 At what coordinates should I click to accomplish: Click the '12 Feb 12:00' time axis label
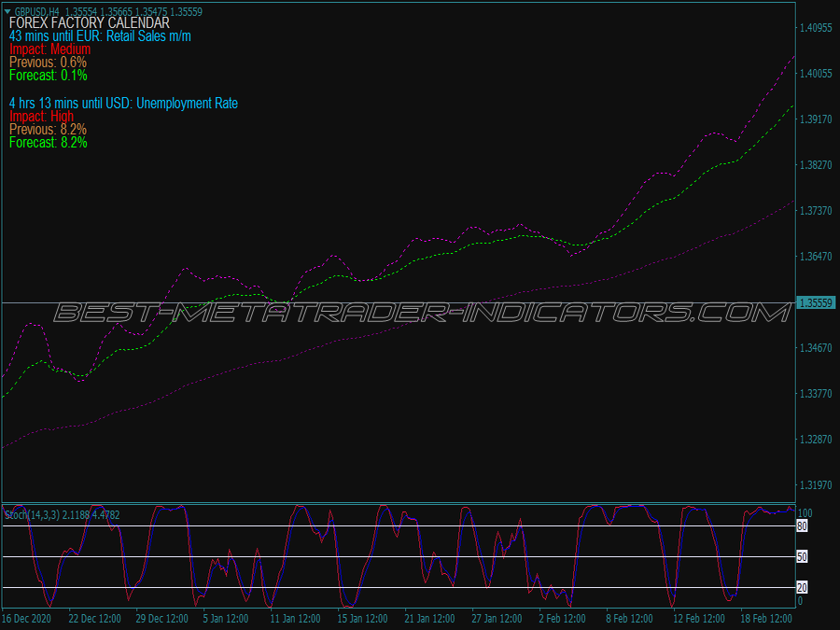(699, 619)
